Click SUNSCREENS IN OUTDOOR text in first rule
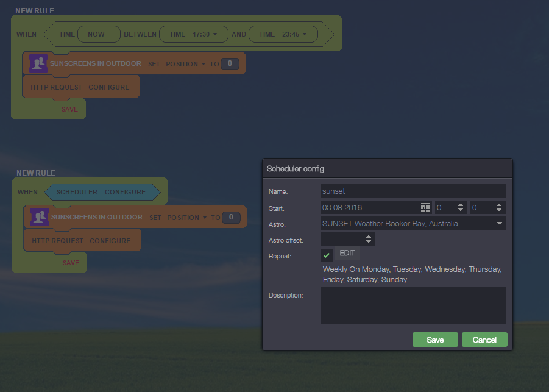Screen dimensions: 549x392 [96, 63]
